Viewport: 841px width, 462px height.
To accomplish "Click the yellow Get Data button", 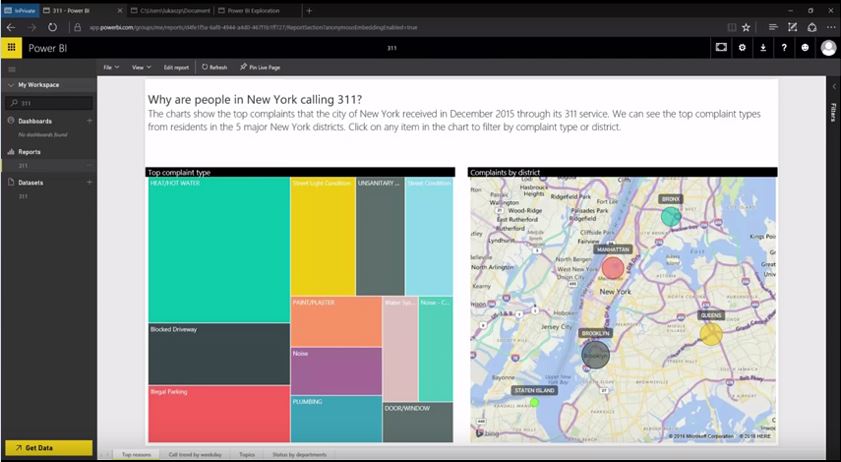I will tap(49, 448).
